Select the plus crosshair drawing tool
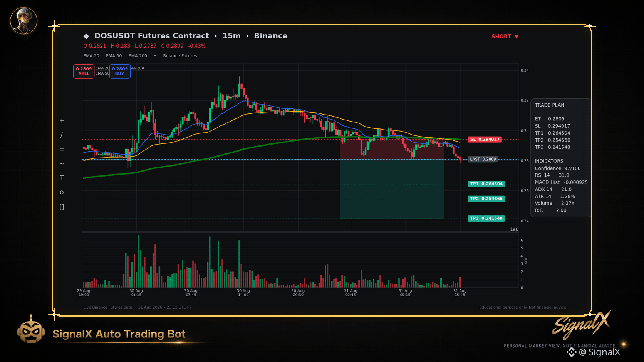 coord(62,121)
